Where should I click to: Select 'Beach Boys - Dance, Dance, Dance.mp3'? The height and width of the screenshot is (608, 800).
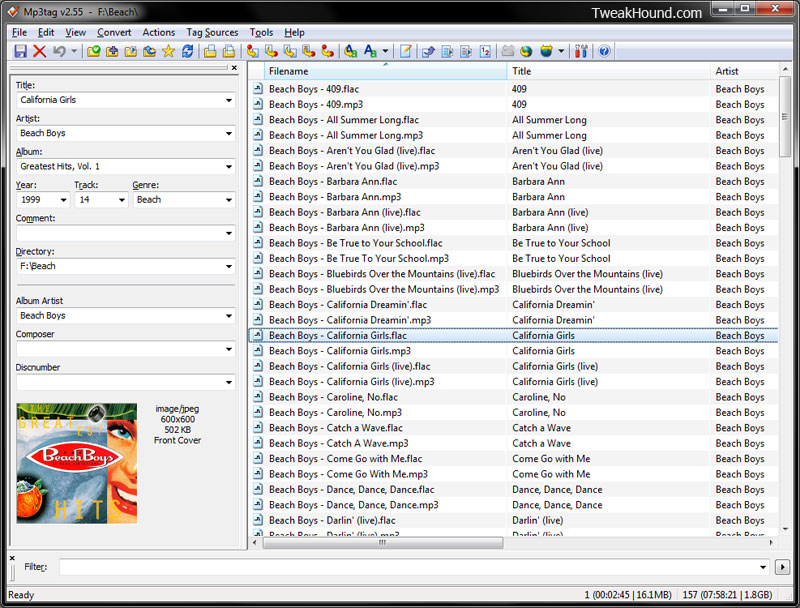514,505
